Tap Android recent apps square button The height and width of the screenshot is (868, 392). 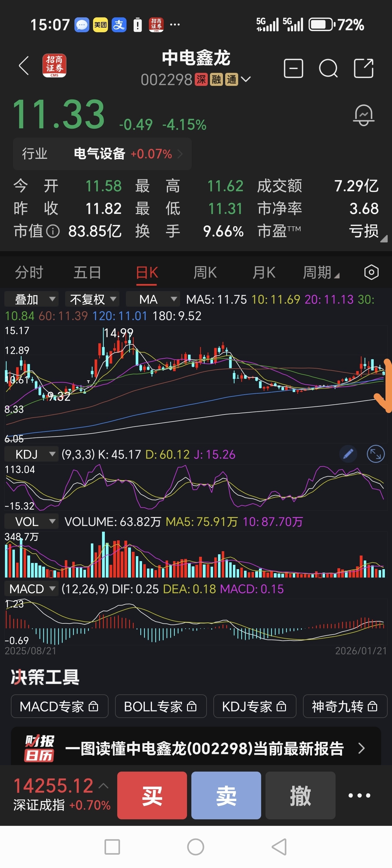click(x=112, y=847)
